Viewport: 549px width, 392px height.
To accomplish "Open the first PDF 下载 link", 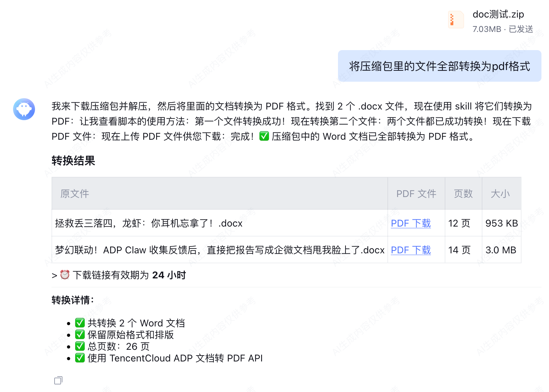I will pos(410,223).
